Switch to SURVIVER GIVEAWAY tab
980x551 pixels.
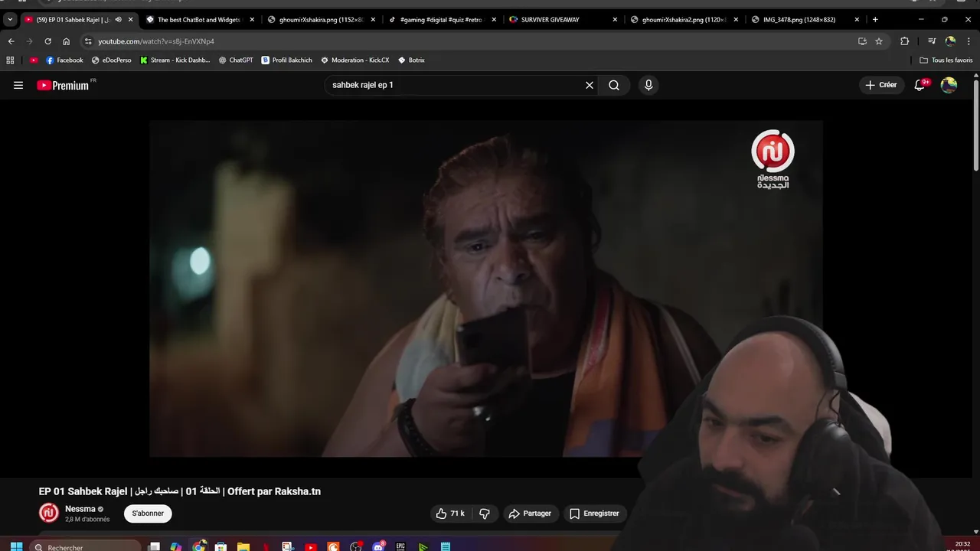(x=562, y=19)
